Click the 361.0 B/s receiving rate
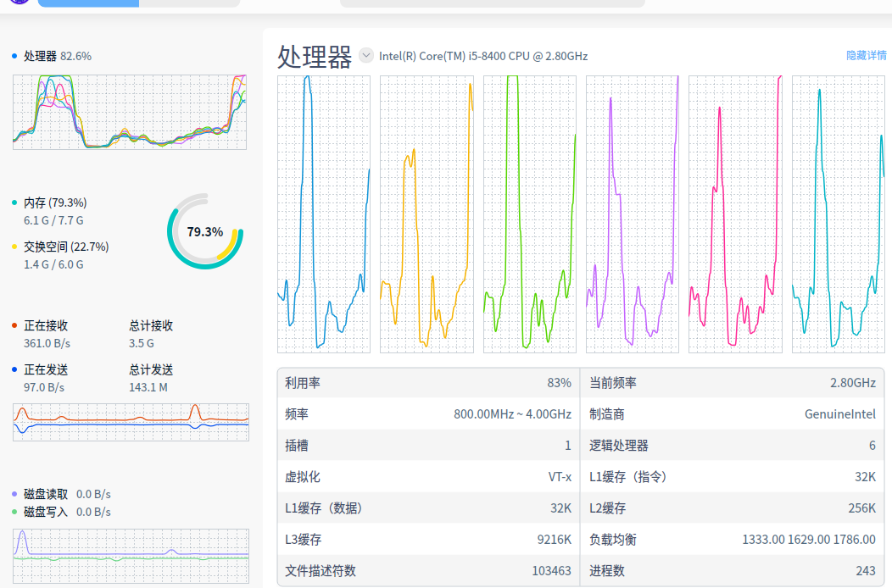Viewport: 892px width, 588px height. pyautogui.click(x=47, y=343)
